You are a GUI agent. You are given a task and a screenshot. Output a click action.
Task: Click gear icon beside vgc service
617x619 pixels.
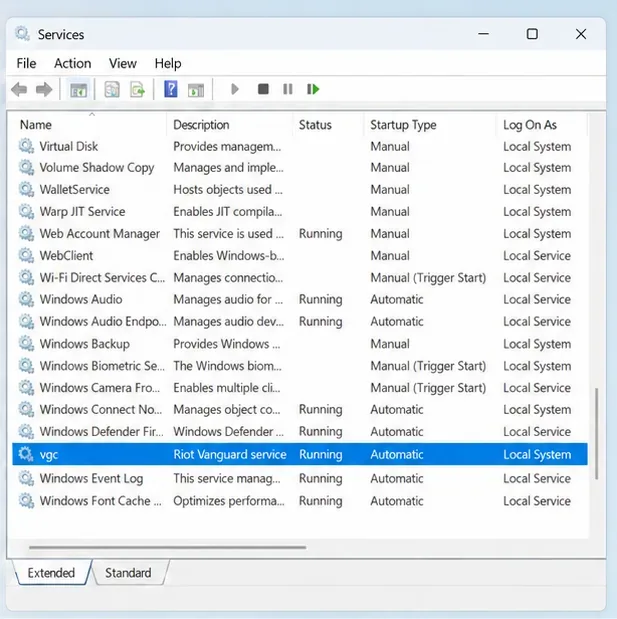pyautogui.click(x=26, y=454)
